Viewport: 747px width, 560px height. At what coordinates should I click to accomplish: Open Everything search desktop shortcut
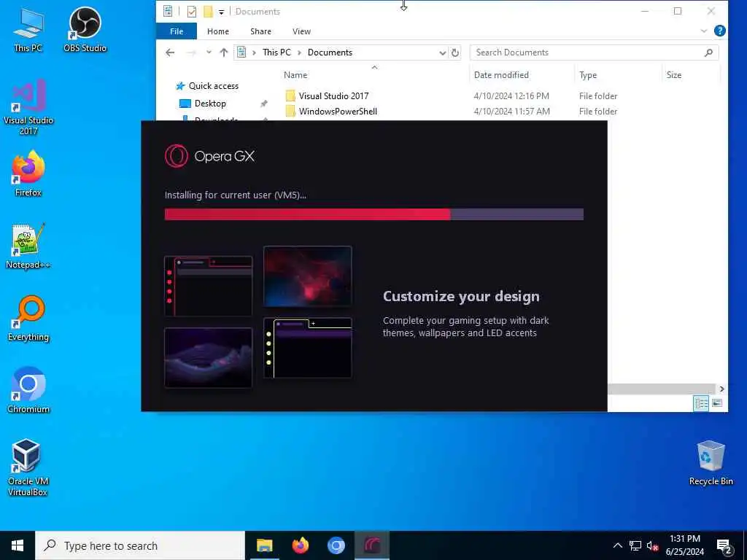tap(28, 319)
